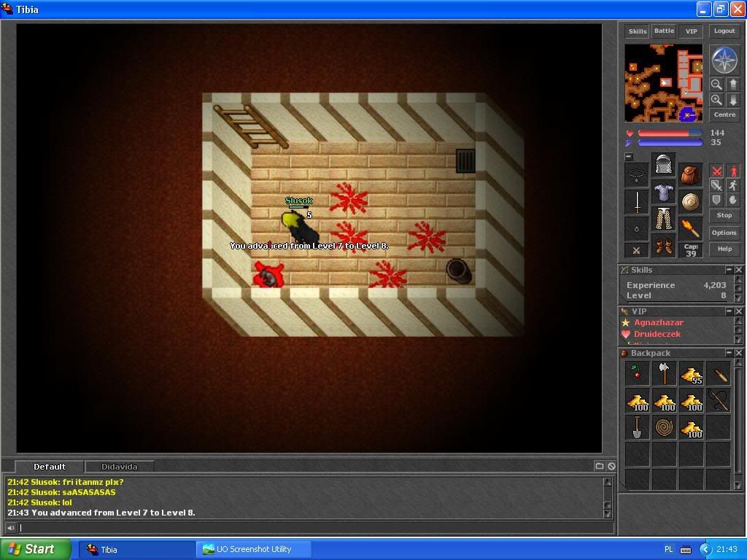The image size is (747, 560).
Task: Zoom in the minimap with the plus magnifier
Action: coord(716,99)
